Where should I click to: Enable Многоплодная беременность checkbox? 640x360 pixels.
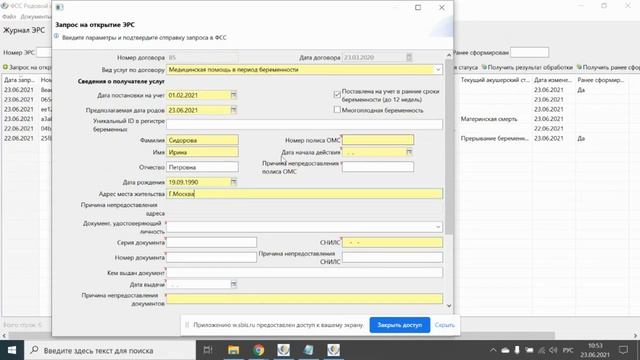click(337, 110)
